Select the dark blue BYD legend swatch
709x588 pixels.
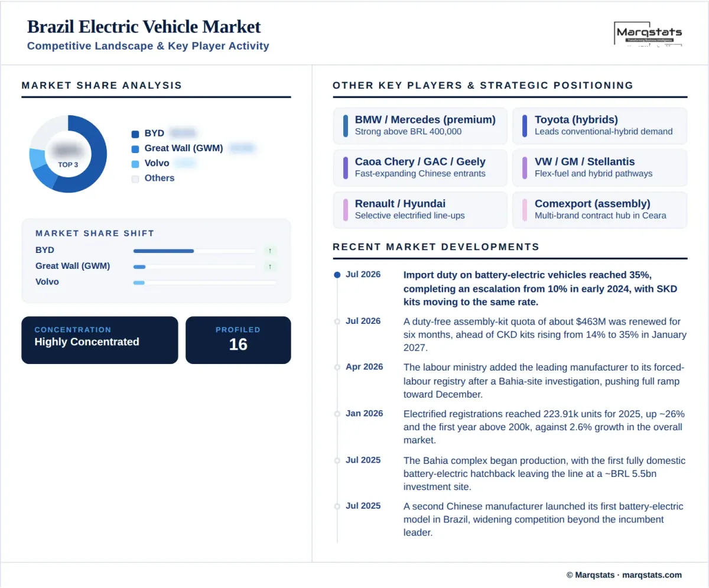(135, 134)
